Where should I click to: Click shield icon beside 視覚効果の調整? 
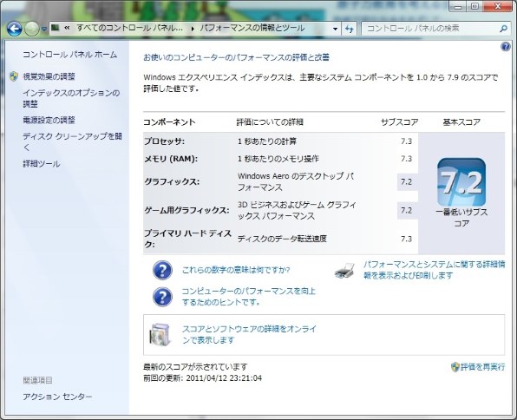click(x=14, y=76)
